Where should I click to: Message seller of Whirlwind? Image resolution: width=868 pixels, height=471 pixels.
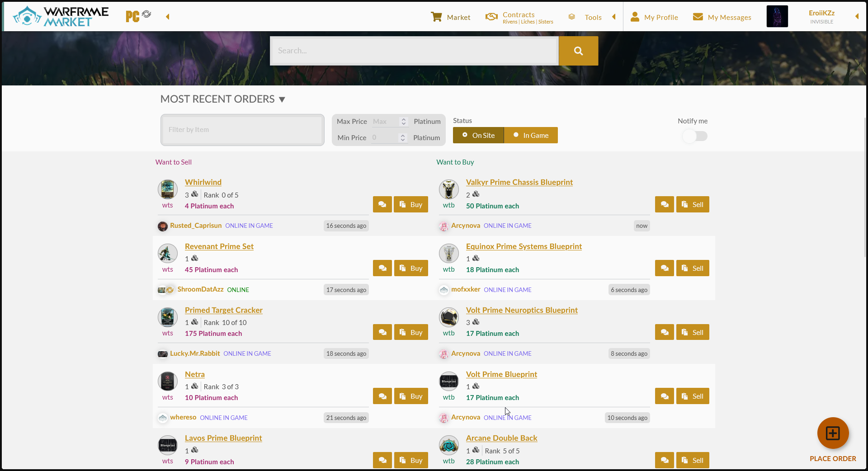tap(382, 204)
